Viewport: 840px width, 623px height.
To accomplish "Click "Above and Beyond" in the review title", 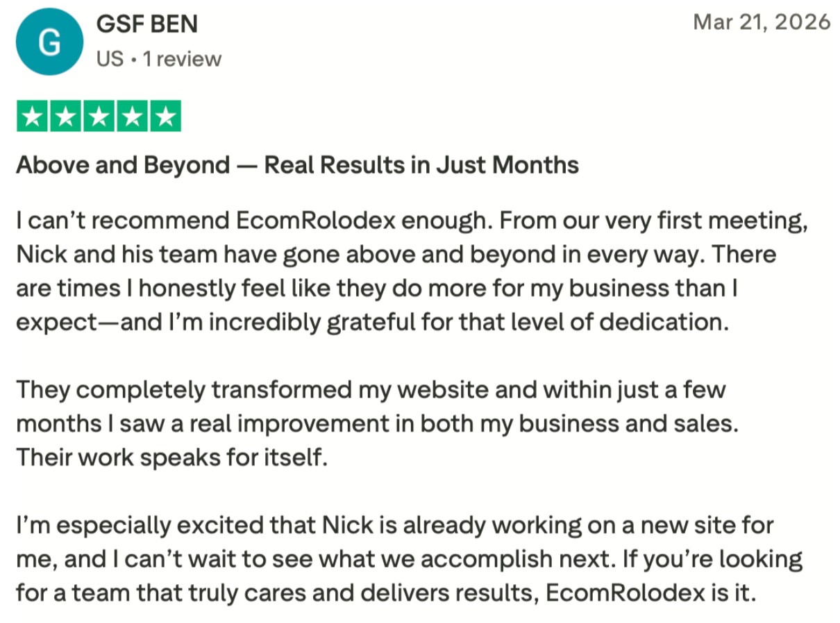I will [x=123, y=165].
